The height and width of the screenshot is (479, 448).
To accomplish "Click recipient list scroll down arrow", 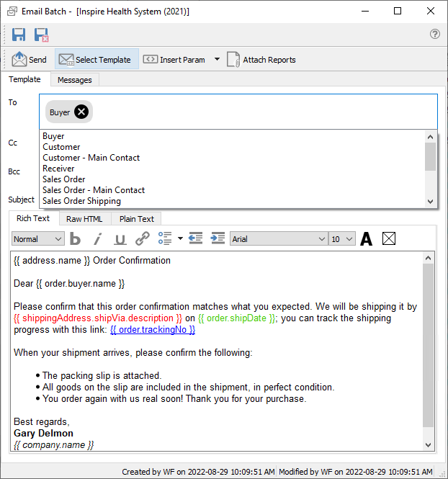I will click(x=430, y=201).
